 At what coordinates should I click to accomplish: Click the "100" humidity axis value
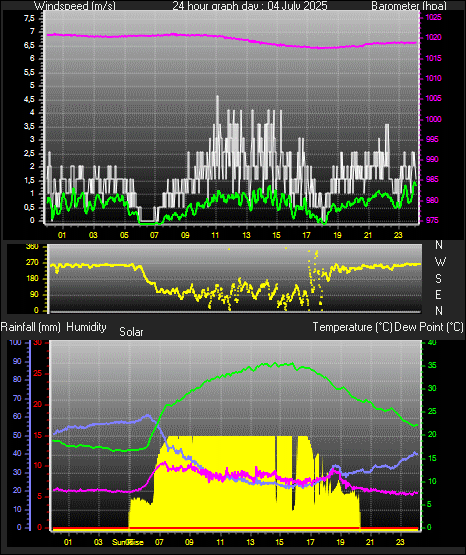(16, 343)
